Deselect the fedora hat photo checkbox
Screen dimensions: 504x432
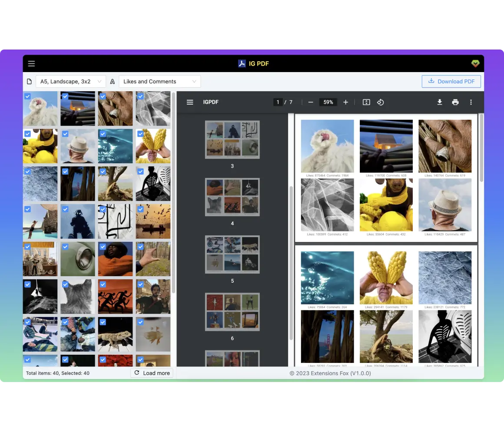65,134
